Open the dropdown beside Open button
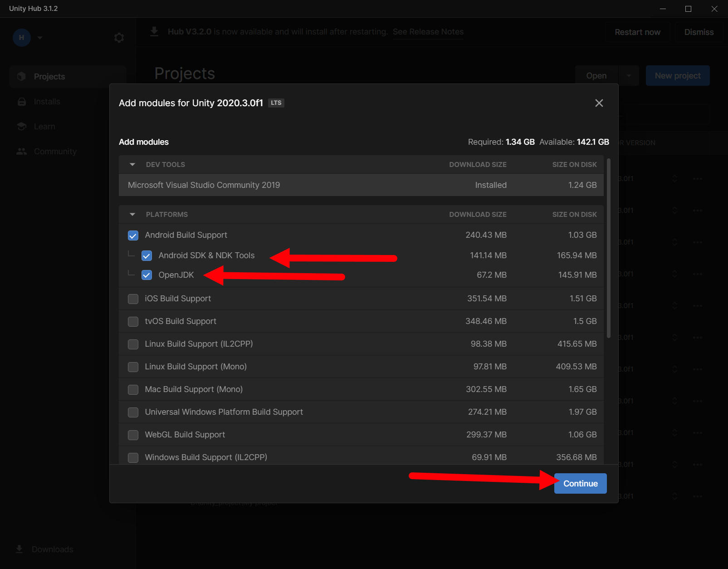 [629, 76]
